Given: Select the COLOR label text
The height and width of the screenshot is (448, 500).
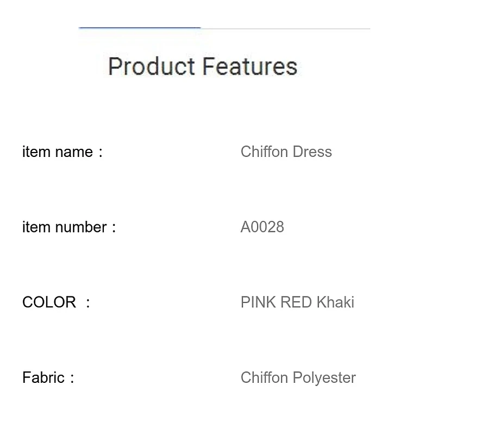Looking at the screenshot, I should 49,302.
